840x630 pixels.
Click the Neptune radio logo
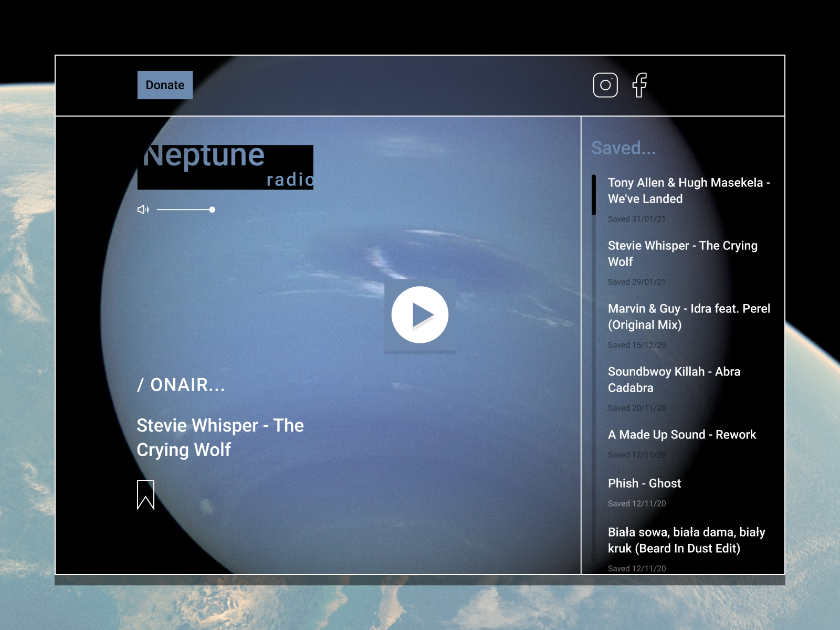click(225, 166)
